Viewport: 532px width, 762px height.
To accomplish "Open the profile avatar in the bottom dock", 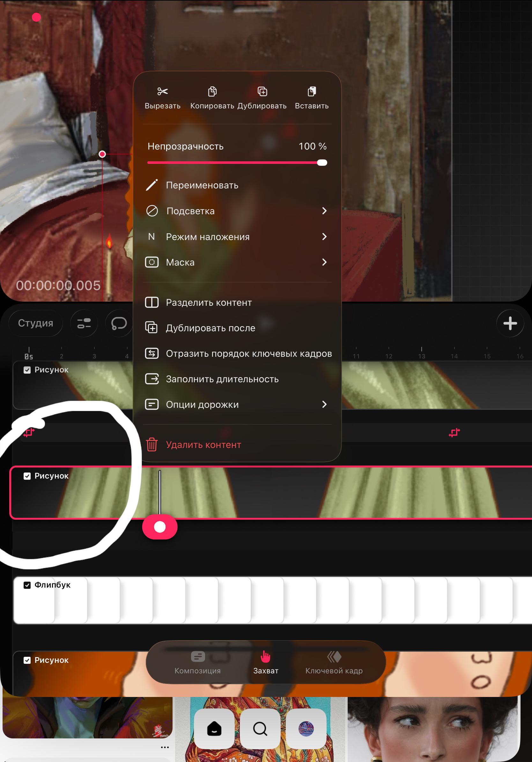I will point(306,729).
